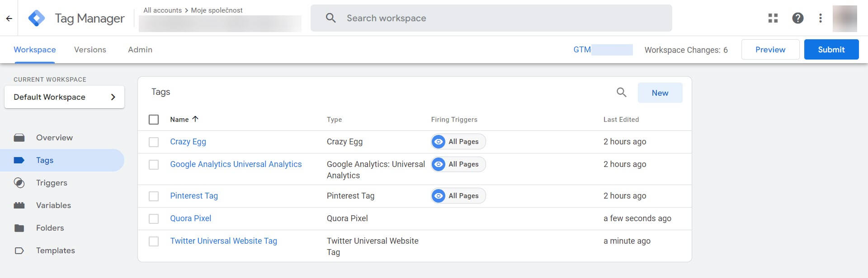
Task: Open the Twitter Universal Website Tag link
Action: click(224, 241)
